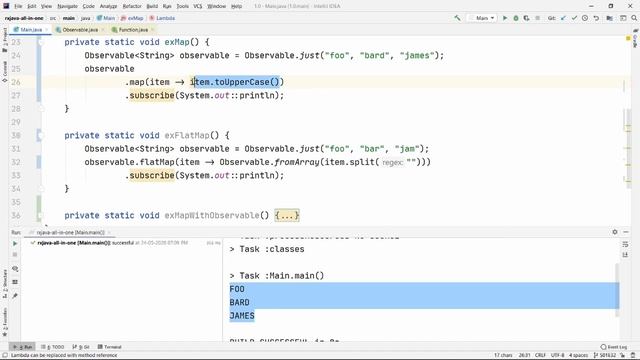Image resolution: width=640 pixels, height=360 pixels.
Task: Open Run panel settings gear
Action: pos(615,232)
